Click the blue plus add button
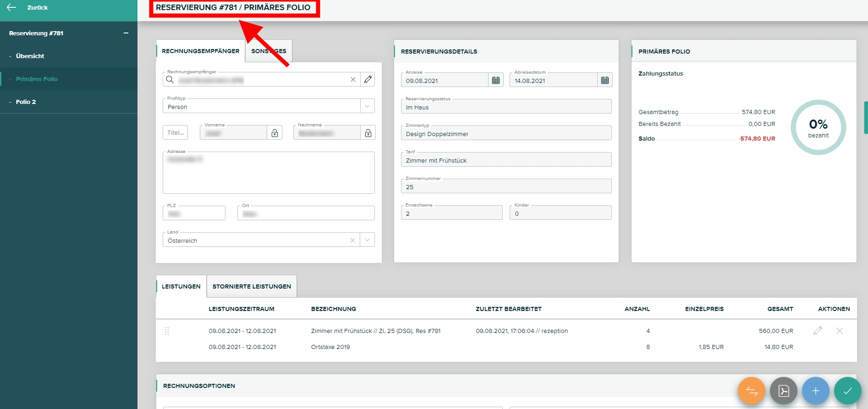Viewport: 868px width, 409px height. (x=815, y=391)
